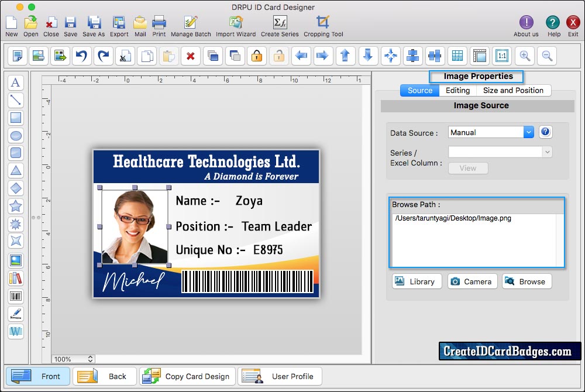This screenshot has height=392, width=585.
Task: Delete selection with red X icon
Action: point(191,56)
